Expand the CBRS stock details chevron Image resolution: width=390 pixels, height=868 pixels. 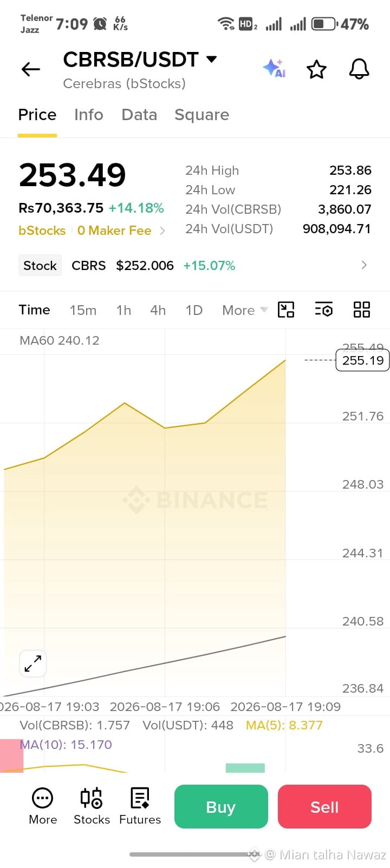[364, 265]
